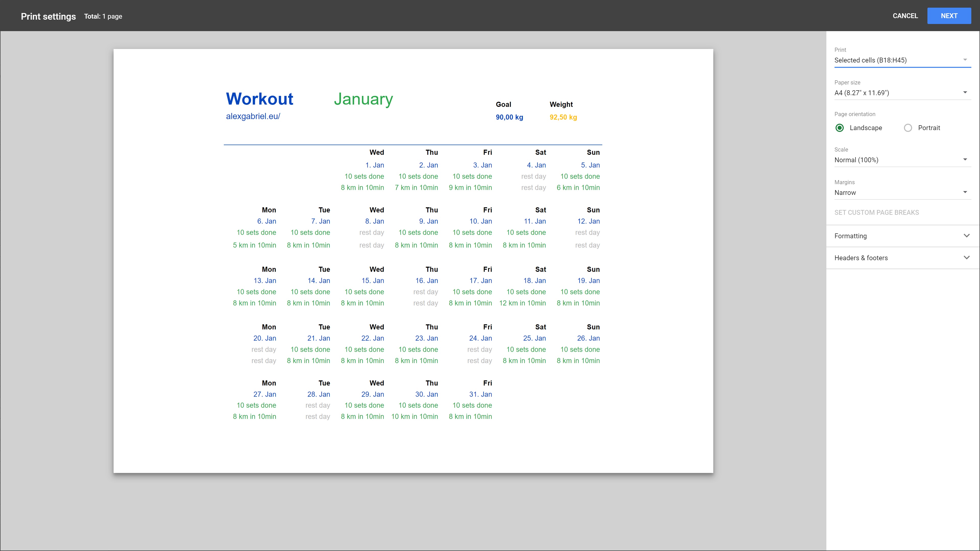
Task: Click SET CUSTOM PAGE BREAKS
Action: tap(877, 212)
